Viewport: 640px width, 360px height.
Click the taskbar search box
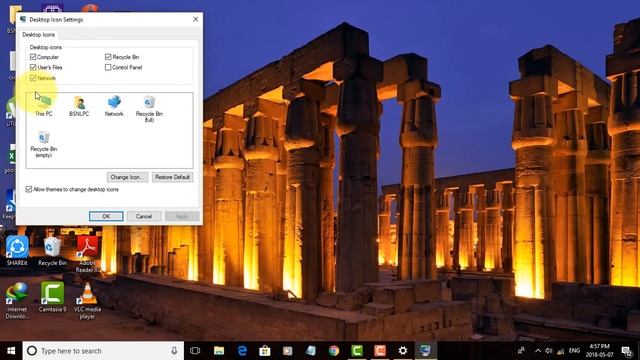(x=103, y=351)
